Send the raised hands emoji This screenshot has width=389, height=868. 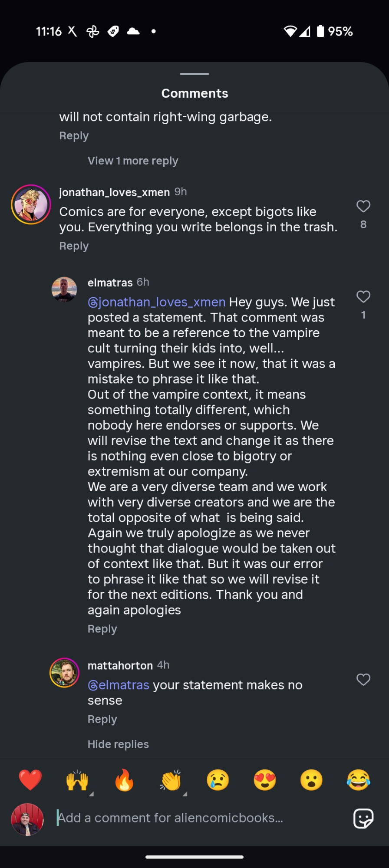coord(77,780)
